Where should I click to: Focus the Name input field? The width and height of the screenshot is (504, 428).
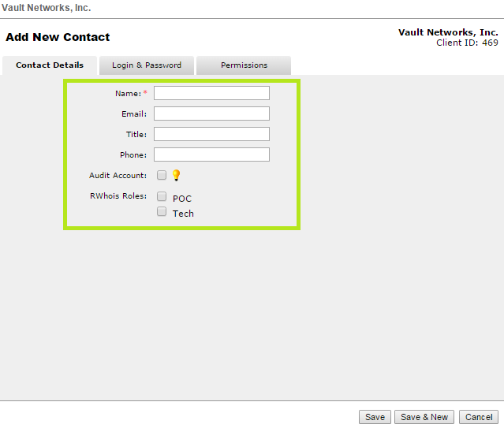[211, 93]
